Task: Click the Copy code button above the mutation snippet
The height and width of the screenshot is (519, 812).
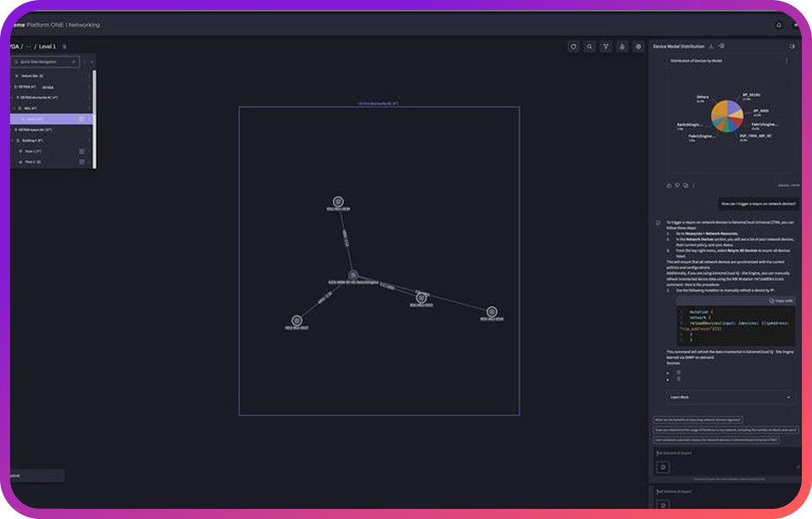Action: point(780,301)
